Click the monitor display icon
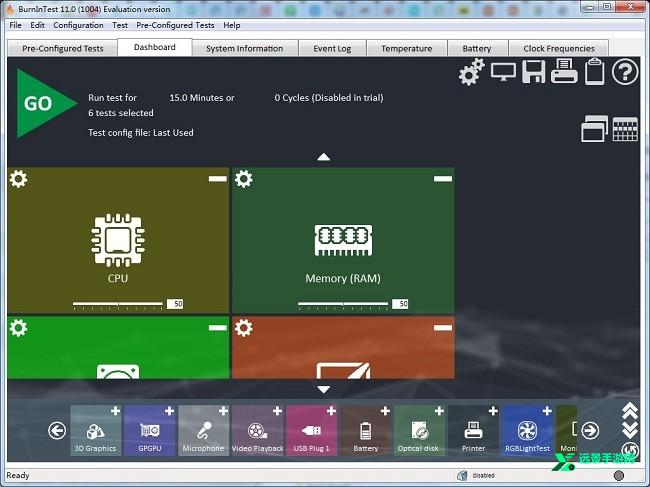The width and height of the screenshot is (650, 487). (503, 72)
